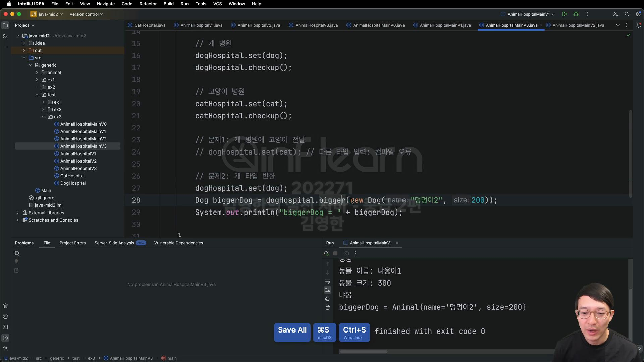The height and width of the screenshot is (362, 644).
Task: Switch to CatHospital.java tab
Action: (147, 25)
